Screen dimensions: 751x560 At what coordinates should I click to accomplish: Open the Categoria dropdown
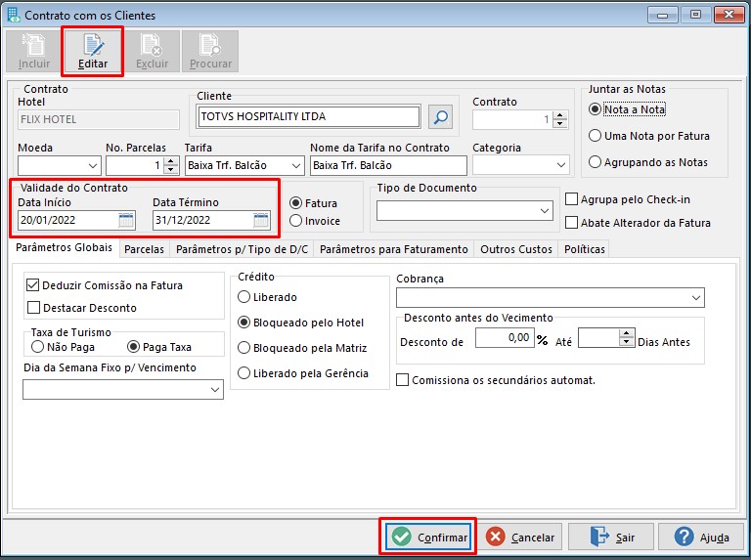tap(561, 165)
